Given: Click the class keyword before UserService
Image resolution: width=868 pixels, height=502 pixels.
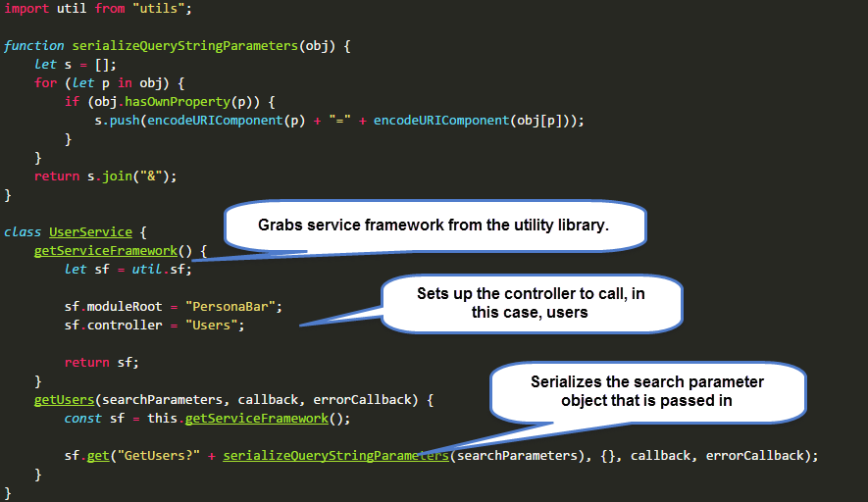Looking at the screenshot, I should (23, 232).
